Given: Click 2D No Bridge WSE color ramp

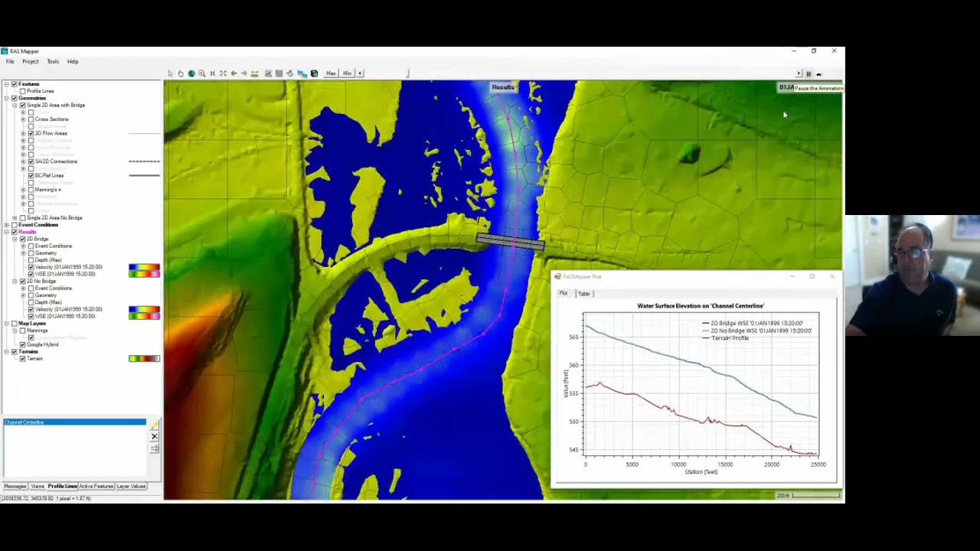Looking at the screenshot, I should [144, 316].
